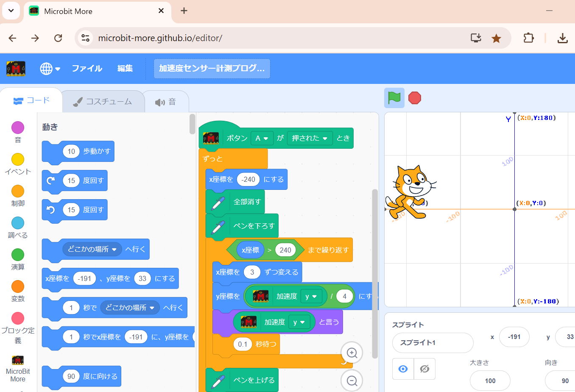The width and height of the screenshot is (575, 392).
Task: Open the ファイル menu
Action: 87,68
